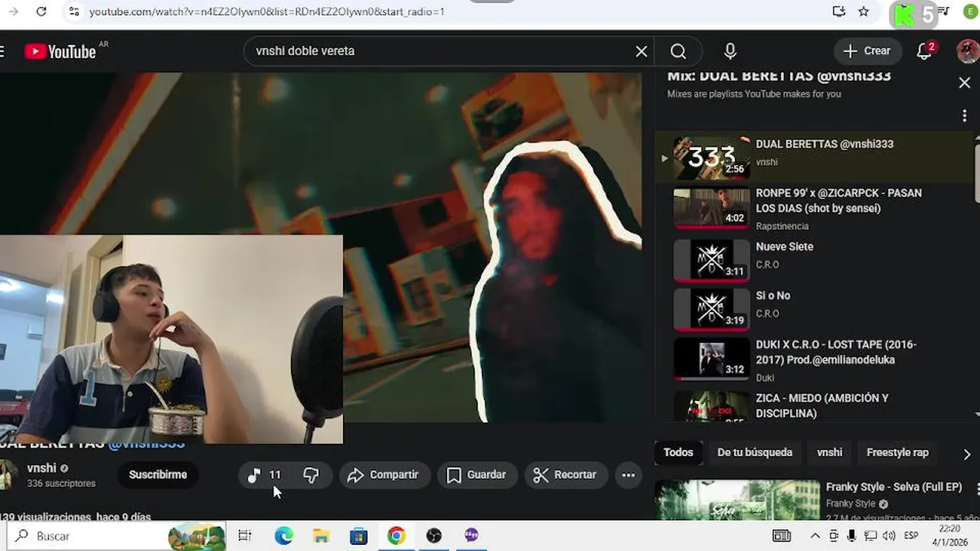Screen dimensions: 980x551
Task: Click the @vnshi333 mention in video title
Action: (x=146, y=443)
